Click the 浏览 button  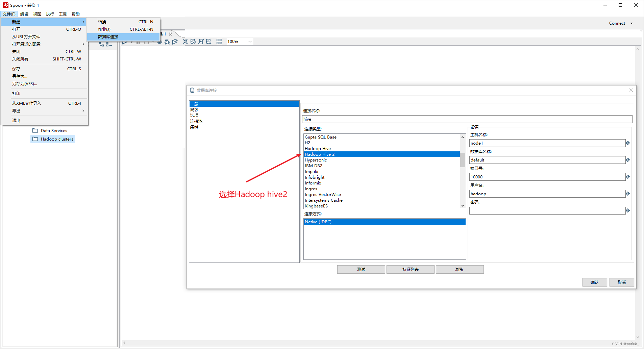pyautogui.click(x=460, y=269)
